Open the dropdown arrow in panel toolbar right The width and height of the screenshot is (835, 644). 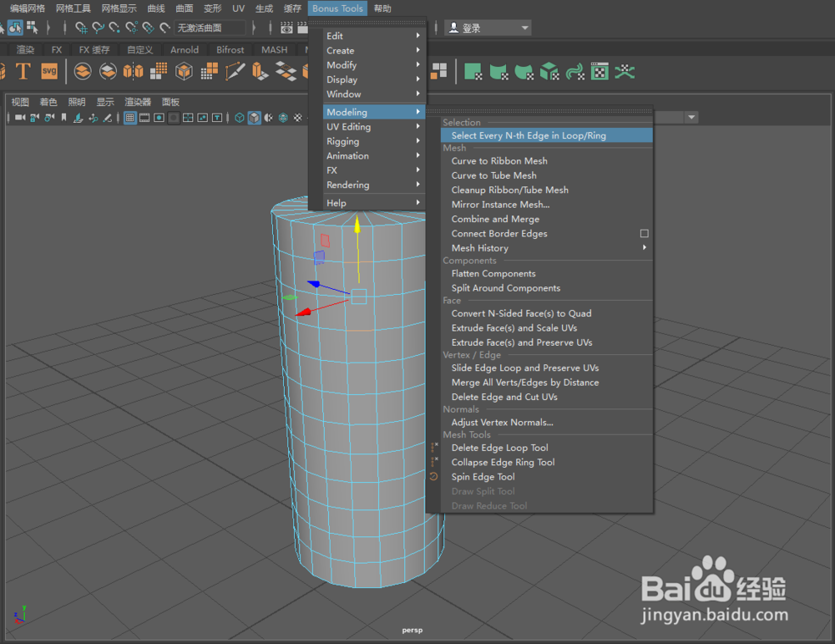[691, 117]
